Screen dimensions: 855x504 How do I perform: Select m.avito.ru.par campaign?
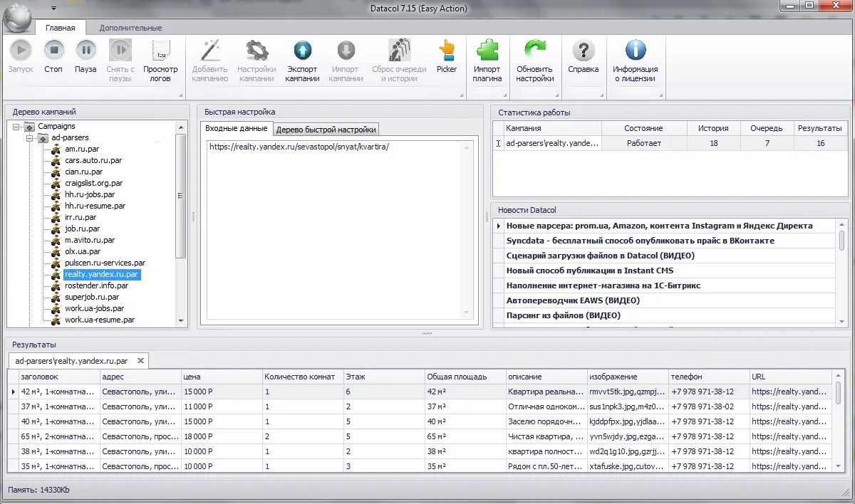(x=90, y=240)
